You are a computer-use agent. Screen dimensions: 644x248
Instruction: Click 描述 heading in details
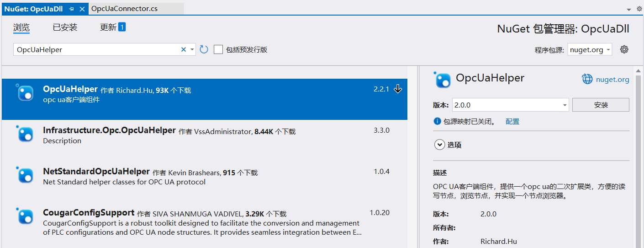440,173
